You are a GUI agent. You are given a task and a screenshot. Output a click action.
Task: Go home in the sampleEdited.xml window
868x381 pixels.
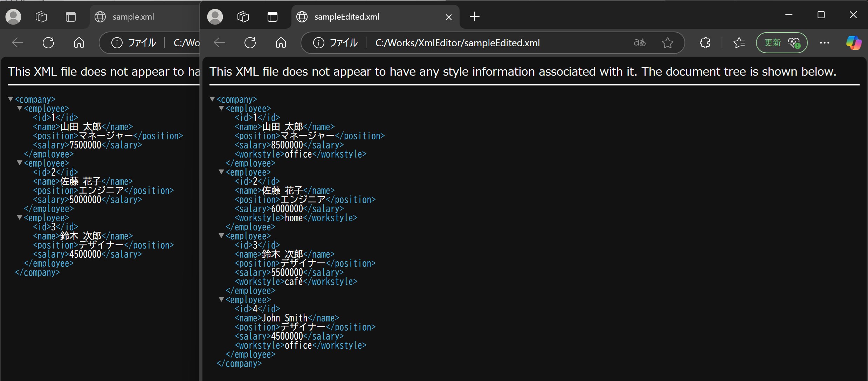(x=281, y=43)
